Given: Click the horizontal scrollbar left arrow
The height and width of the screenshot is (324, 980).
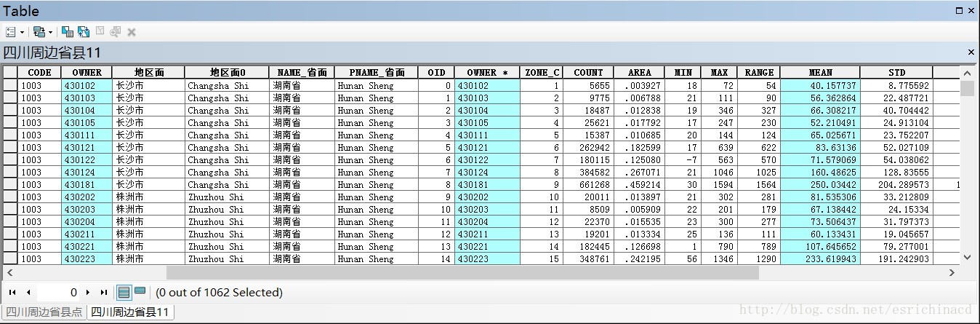Looking at the screenshot, I should 9,273.
